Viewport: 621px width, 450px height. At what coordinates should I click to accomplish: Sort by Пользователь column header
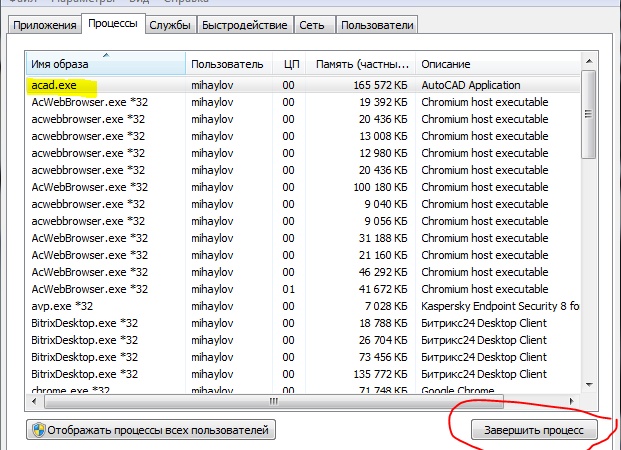(x=229, y=63)
